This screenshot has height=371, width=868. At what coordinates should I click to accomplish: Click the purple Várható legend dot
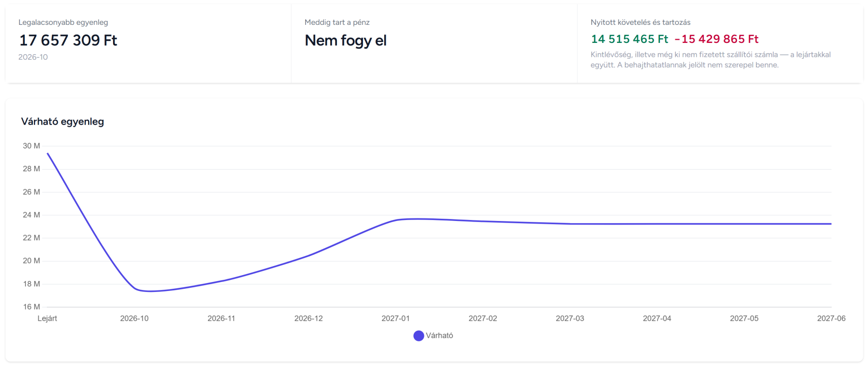(x=419, y=336)
